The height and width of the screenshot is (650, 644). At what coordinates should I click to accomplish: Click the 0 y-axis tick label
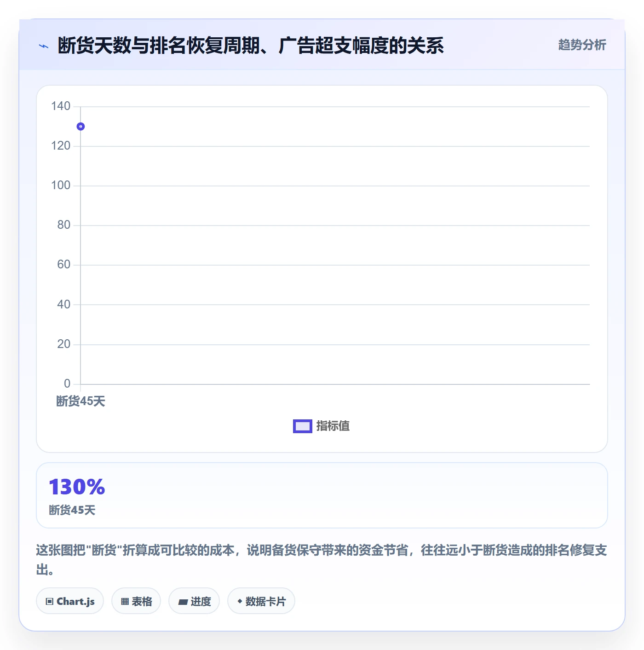pyautogui.click(x=67, y=384)
